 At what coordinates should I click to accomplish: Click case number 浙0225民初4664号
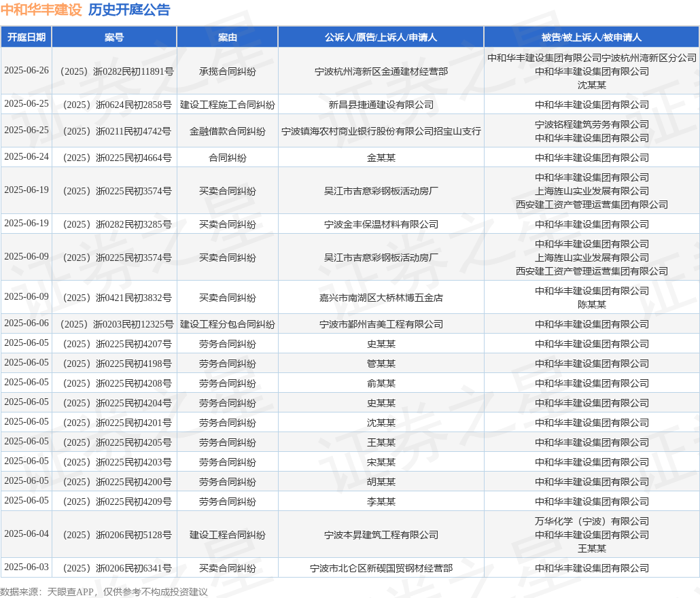(x=118, y=158)
